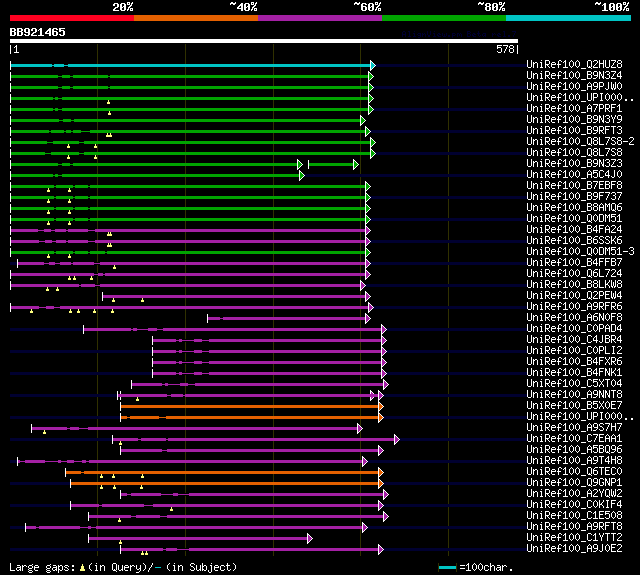Image resolution: width=640 pixels, height=575 pixels.
Task: Select hit label UniRef100_B6SSK6
Action: tap(574, 241)
